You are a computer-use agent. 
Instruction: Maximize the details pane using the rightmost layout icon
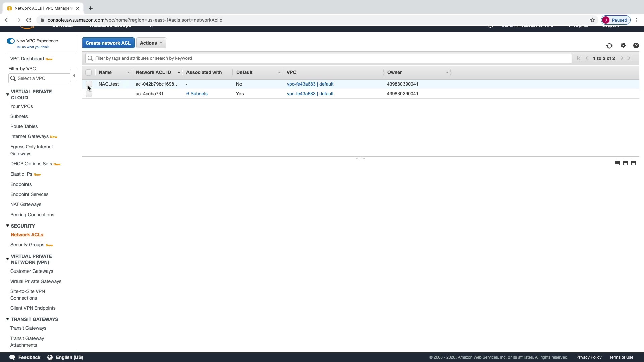633,163
